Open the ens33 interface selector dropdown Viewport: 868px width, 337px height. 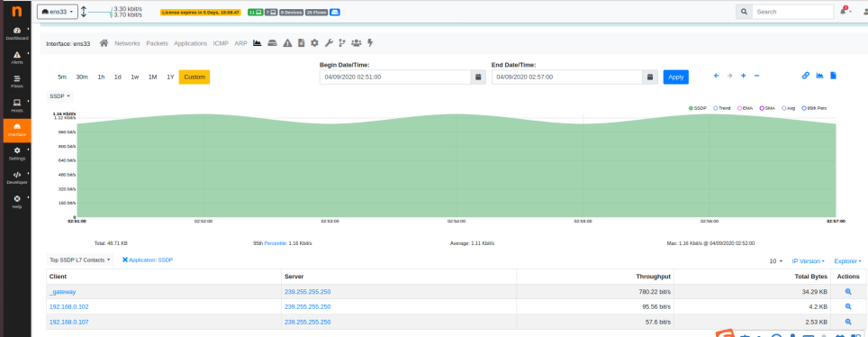pyautogui.click(x=58, y=12)
